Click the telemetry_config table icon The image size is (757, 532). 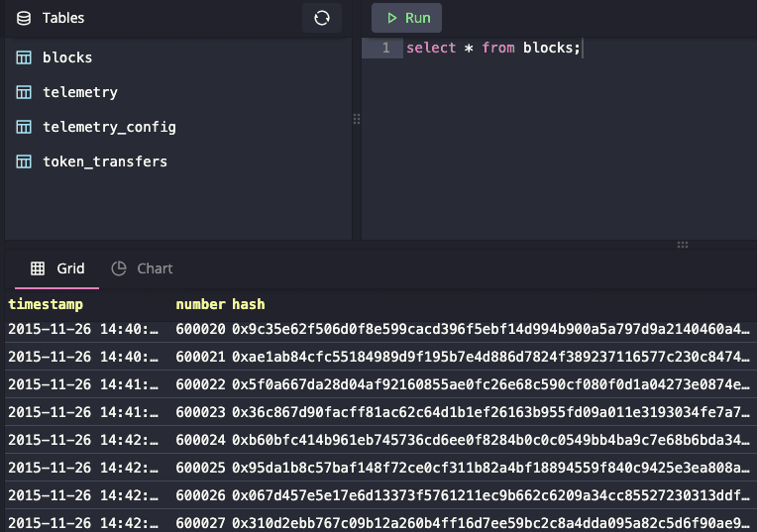[x=24, y=127]
